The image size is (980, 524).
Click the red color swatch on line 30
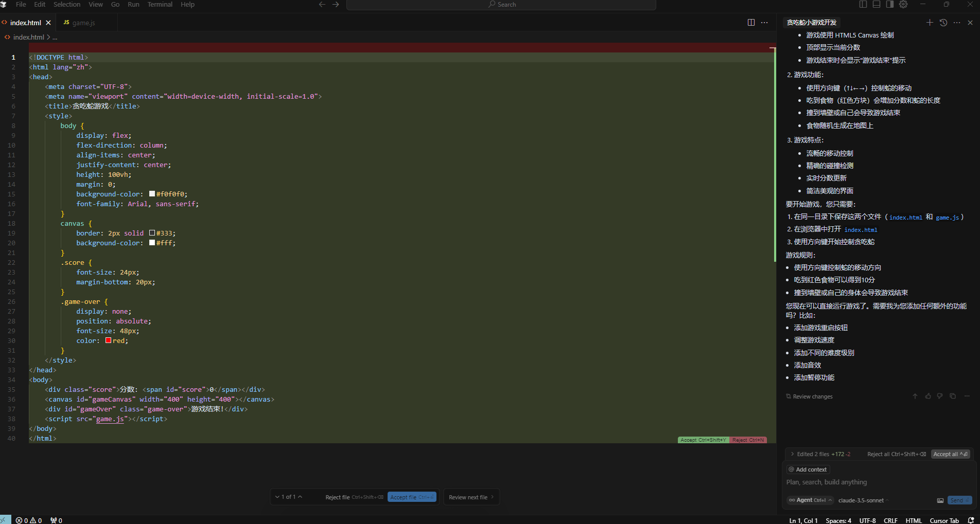pos(109,340)
